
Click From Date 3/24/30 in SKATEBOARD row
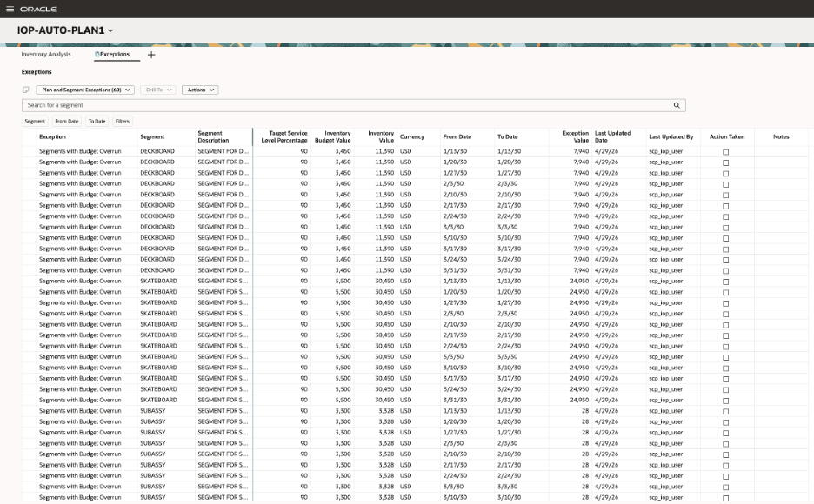point(455,389)
